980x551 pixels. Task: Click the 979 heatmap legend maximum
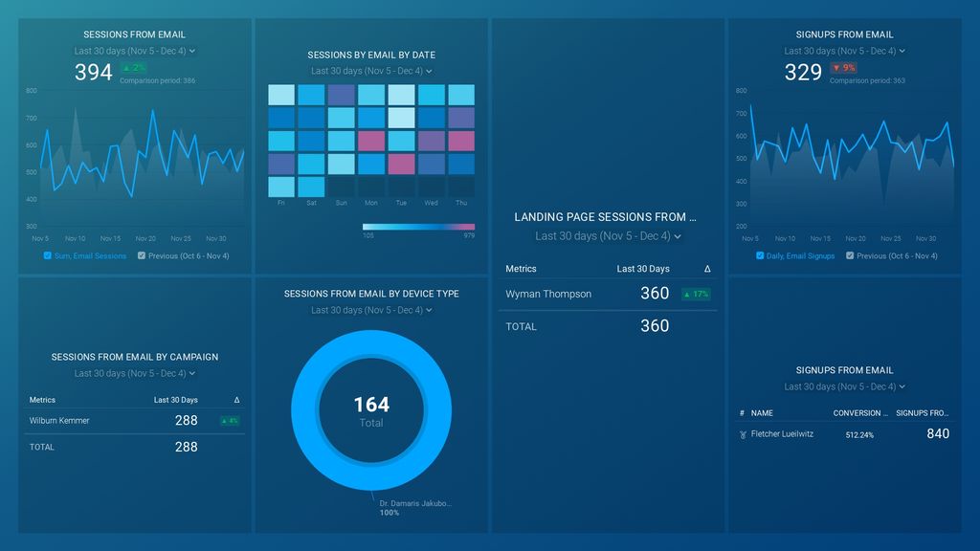coord(469,235)
